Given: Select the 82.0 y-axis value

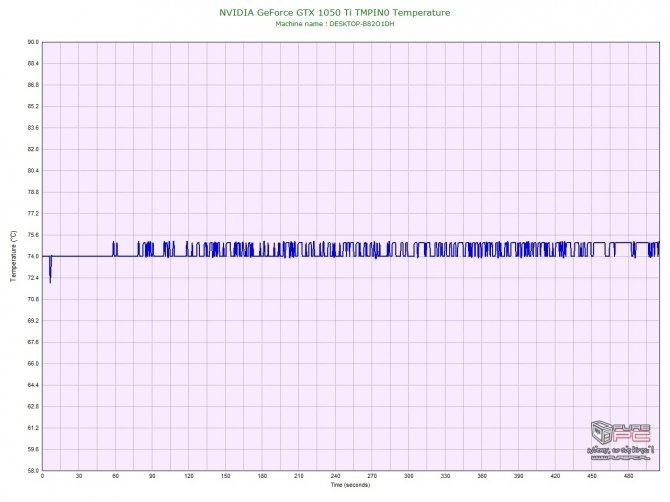Looking at the screenshot, I should [x=33, y=149].
